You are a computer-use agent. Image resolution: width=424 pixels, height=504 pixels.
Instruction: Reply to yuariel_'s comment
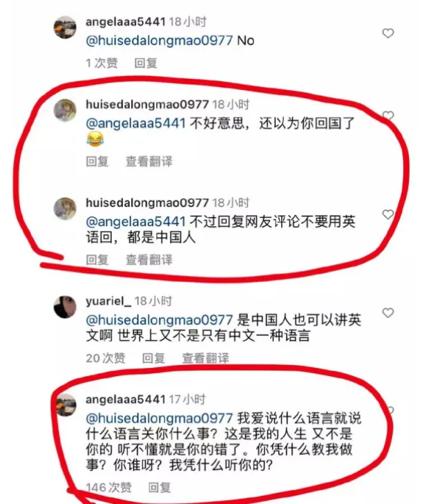[153, 358]
